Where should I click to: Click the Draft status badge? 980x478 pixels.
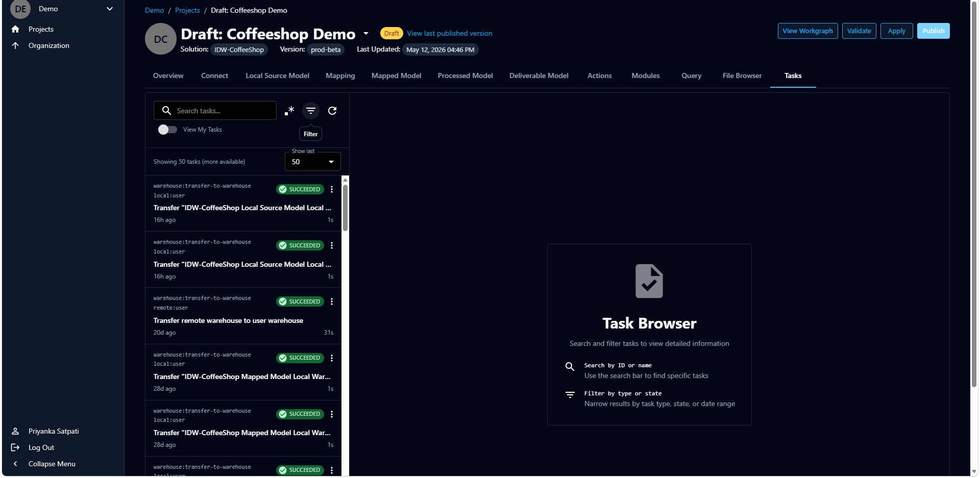coord(391,33)
